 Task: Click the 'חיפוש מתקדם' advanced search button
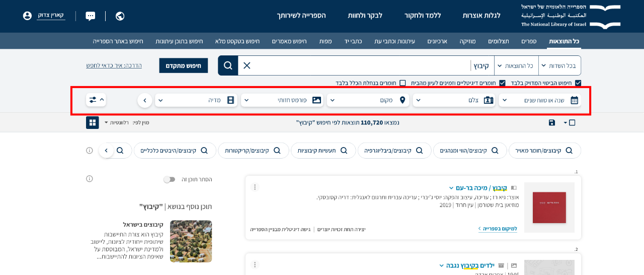point(183,65)
